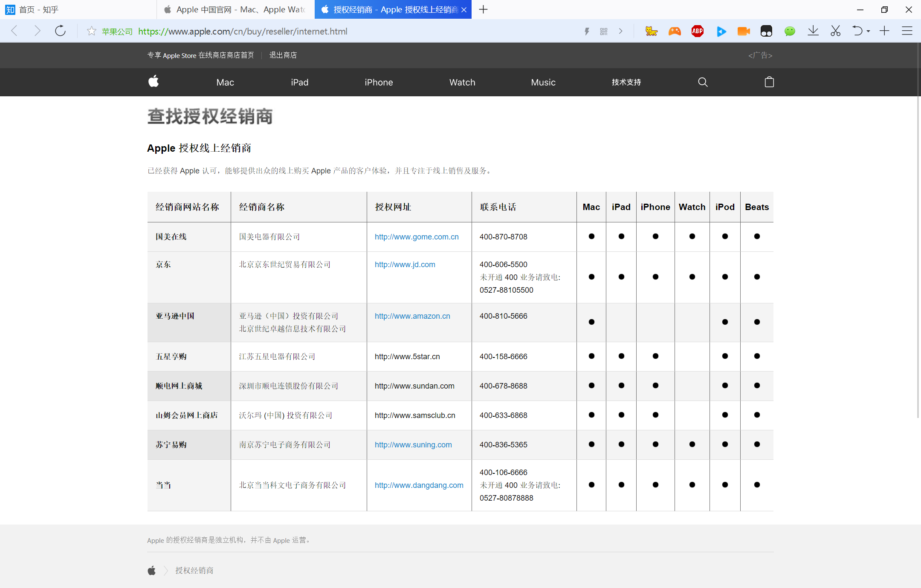Bookmark page with the star icon
Screen dimensions: 921x588
91,31
